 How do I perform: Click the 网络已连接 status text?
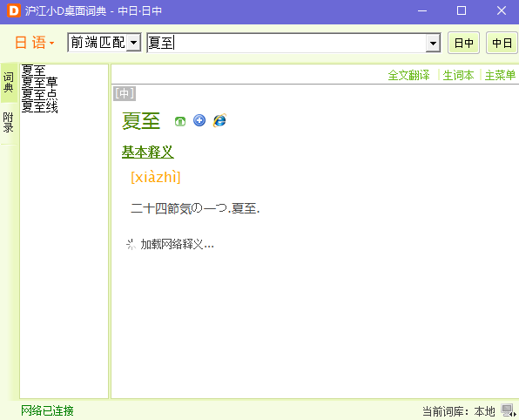pyautogui.click(x=47, y=410)
